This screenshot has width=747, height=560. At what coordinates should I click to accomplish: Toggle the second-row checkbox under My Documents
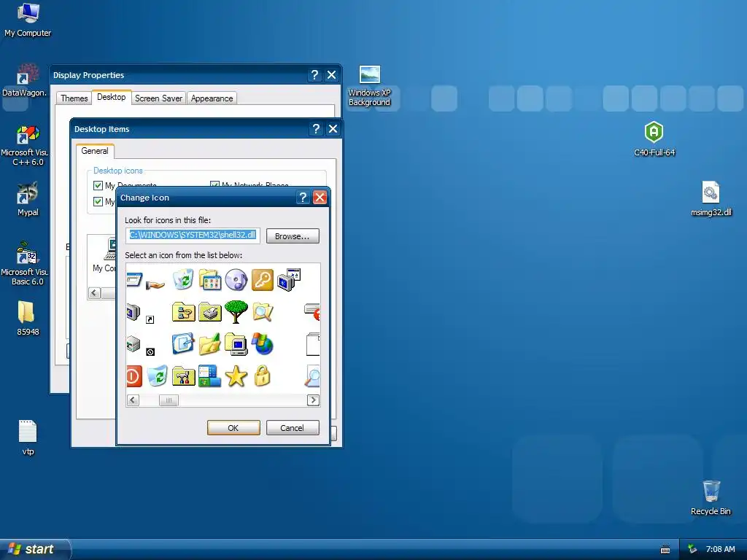click(x=98, y=201)
